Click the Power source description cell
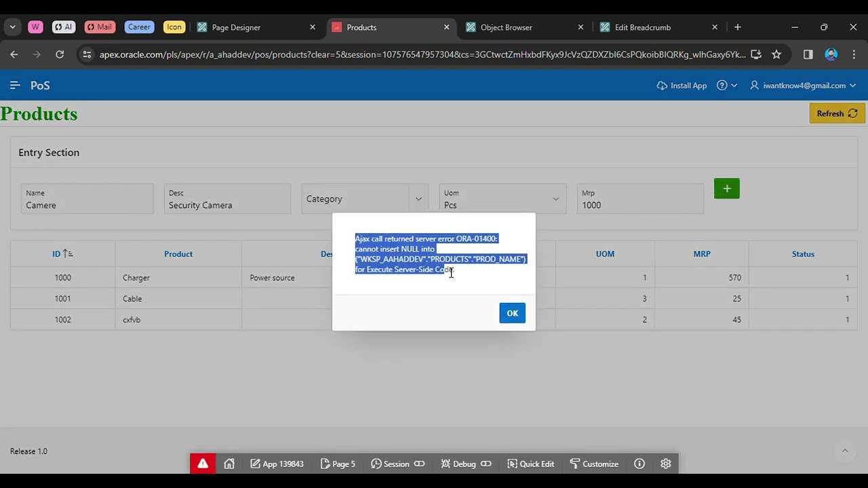This screenshot has height=488, width=868. point(272,277)
